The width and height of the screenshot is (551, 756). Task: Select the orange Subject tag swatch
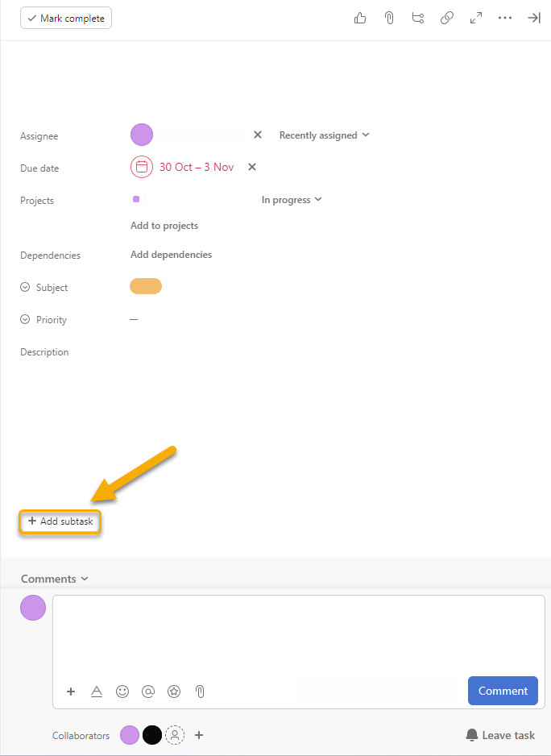(x=146, y=286)
